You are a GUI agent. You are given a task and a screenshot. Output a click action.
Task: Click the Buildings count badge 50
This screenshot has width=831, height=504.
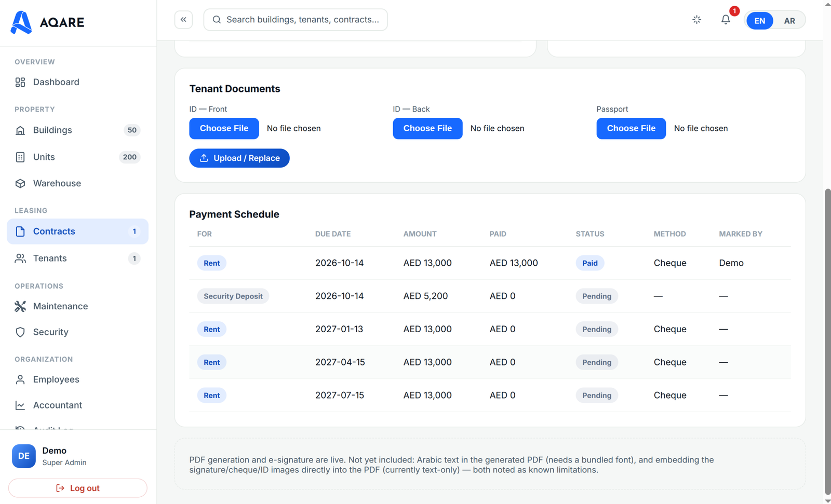point(132,130)
